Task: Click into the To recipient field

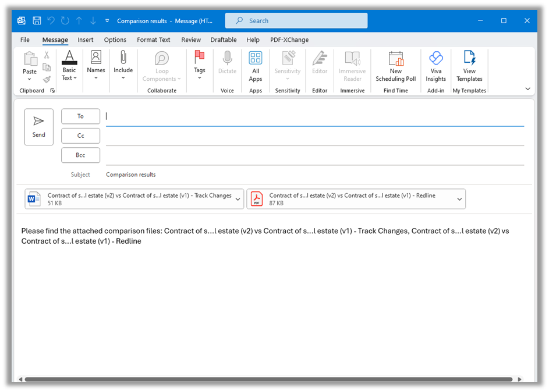Action: click(315, 116)
